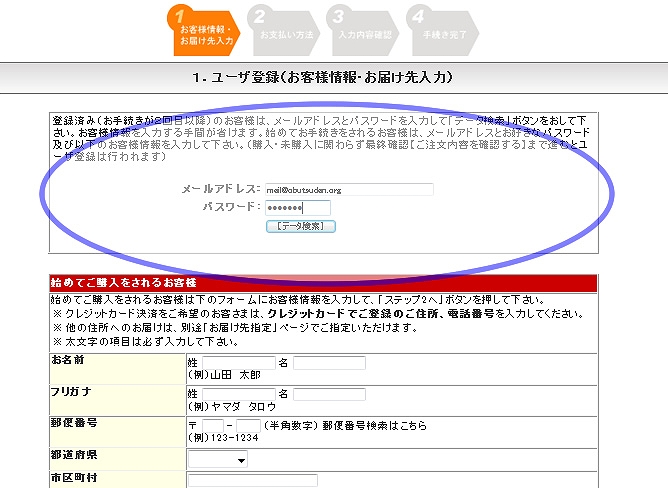Click the 名 field in the お名前 row
668x488 pixels.
coord(329,362)
